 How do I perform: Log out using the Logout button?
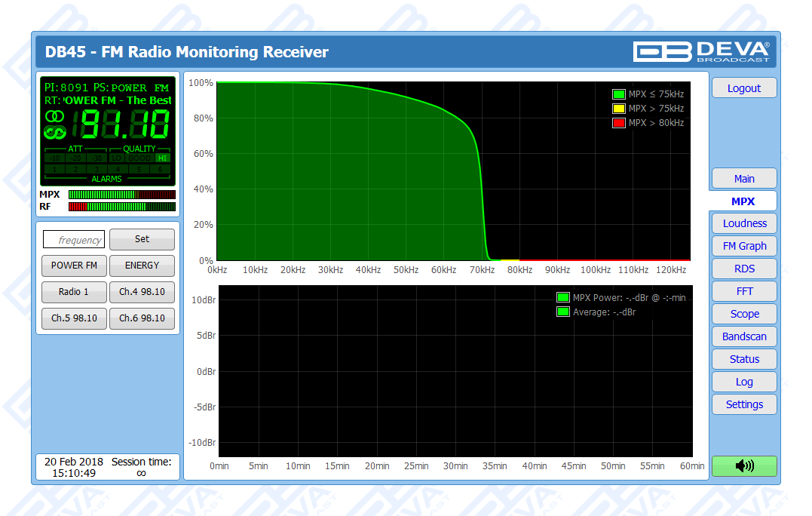click(x=743, y=88)
